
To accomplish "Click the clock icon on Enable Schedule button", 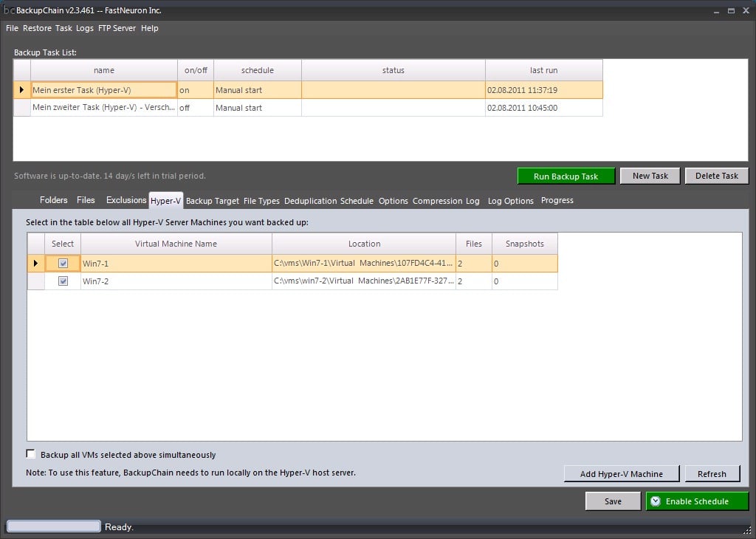I will (656, 501).
